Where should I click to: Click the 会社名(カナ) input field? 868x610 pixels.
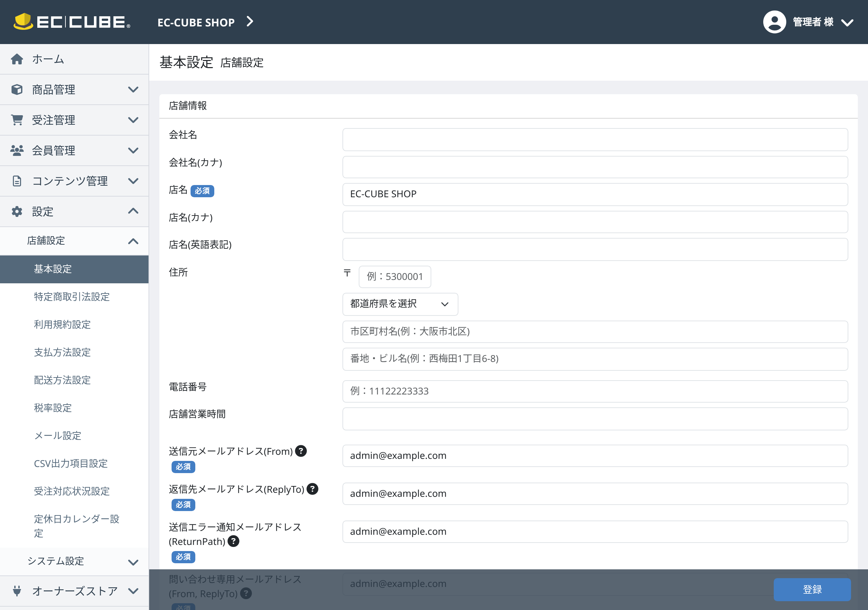pos(595,167)
